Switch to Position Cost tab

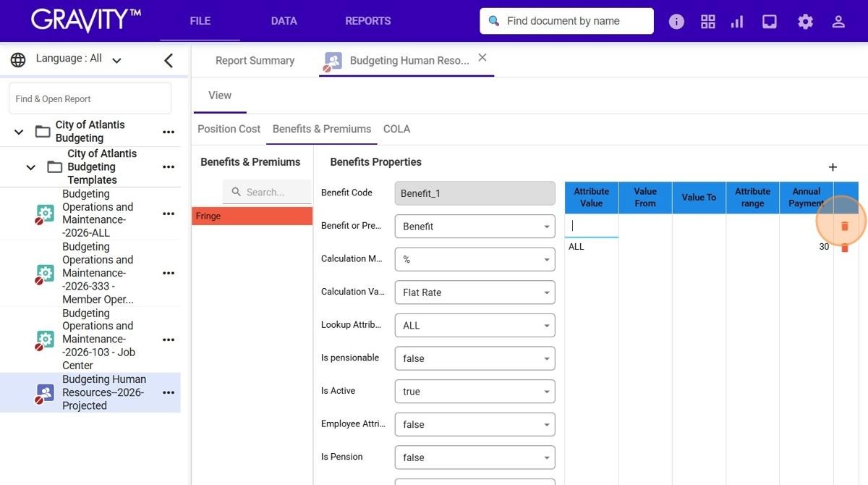point(229,129)
